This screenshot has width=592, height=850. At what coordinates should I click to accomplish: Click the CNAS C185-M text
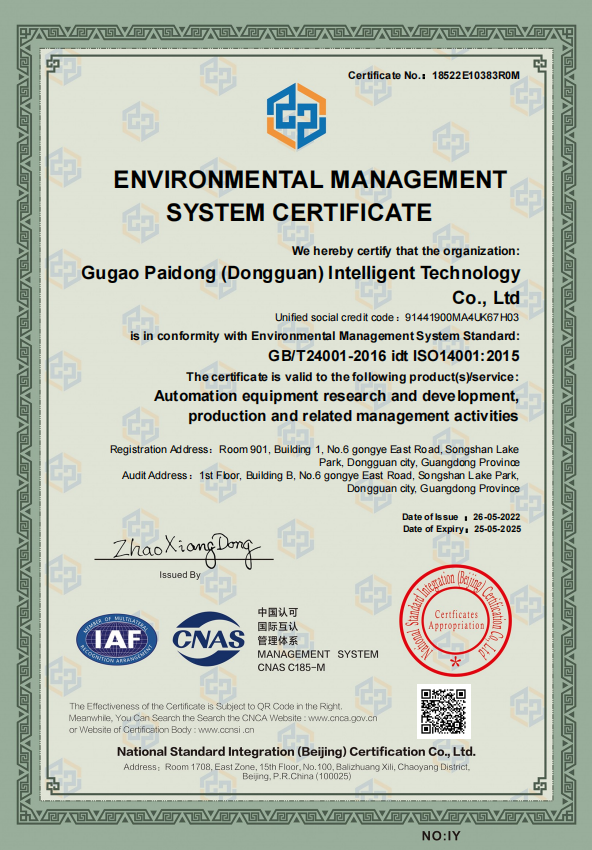[x=291, y=667]
